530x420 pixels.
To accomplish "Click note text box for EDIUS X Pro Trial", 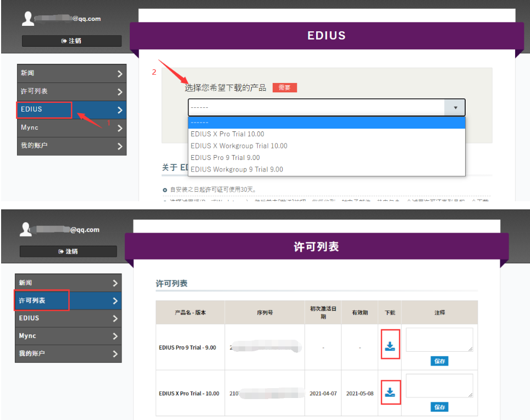I will point(439,386).
